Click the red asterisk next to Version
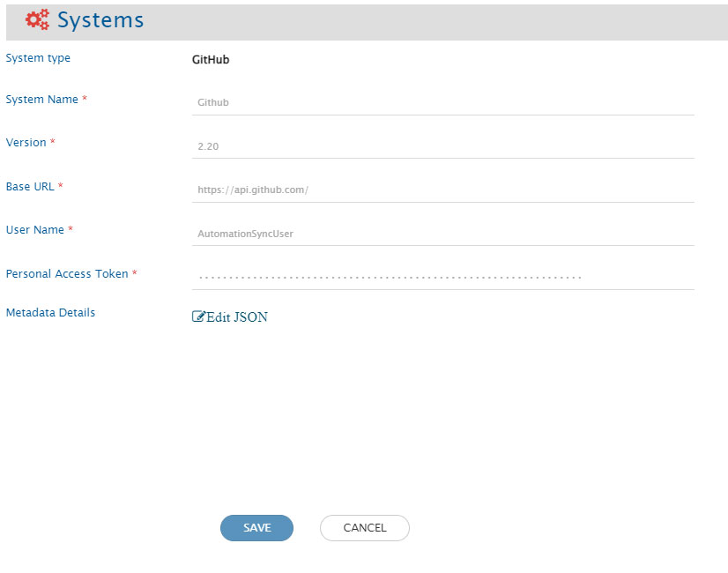Image resolution: width=728 pixels, height=573 pixels. coord(53,142)
